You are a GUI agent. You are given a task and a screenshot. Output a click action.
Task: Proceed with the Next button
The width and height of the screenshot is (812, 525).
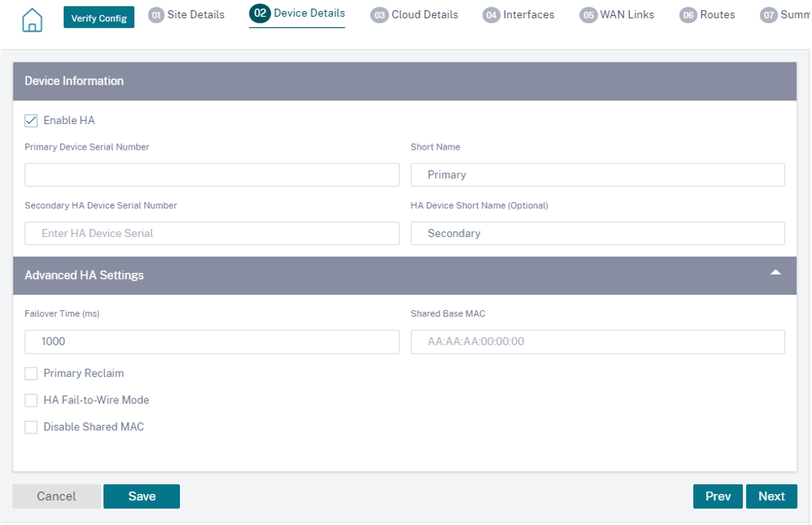(771, 496)
